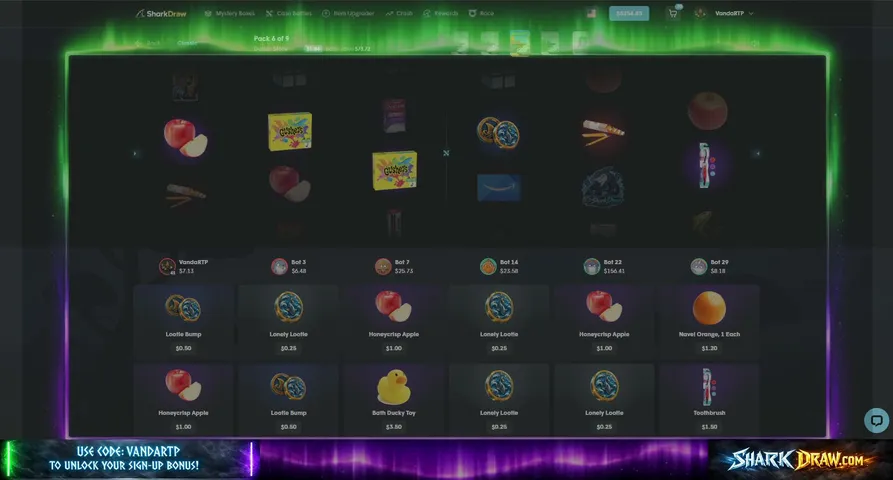This screenshot has width=893, height=480.
Task: Click the Bot 7 name label
Action: (403, 262)
